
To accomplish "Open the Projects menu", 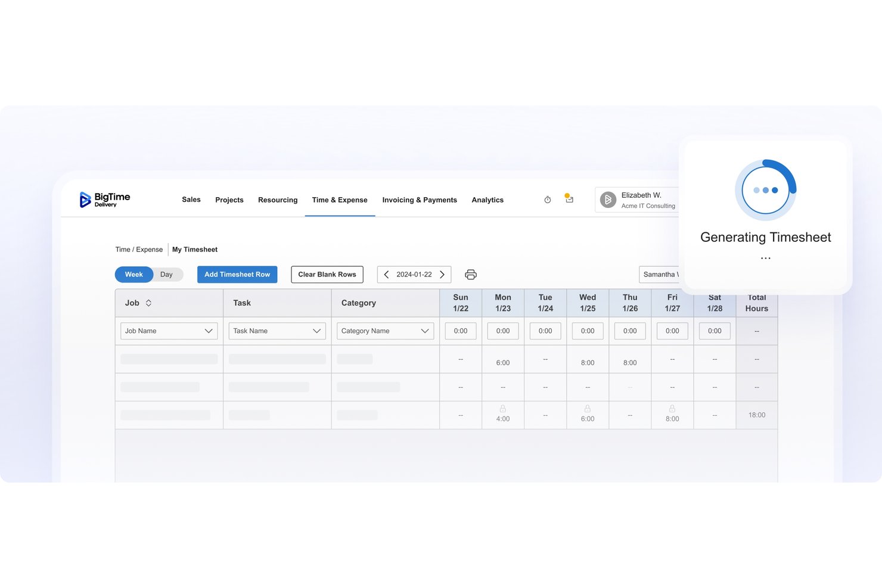I will pyautogui.click(x=229, y=200).
